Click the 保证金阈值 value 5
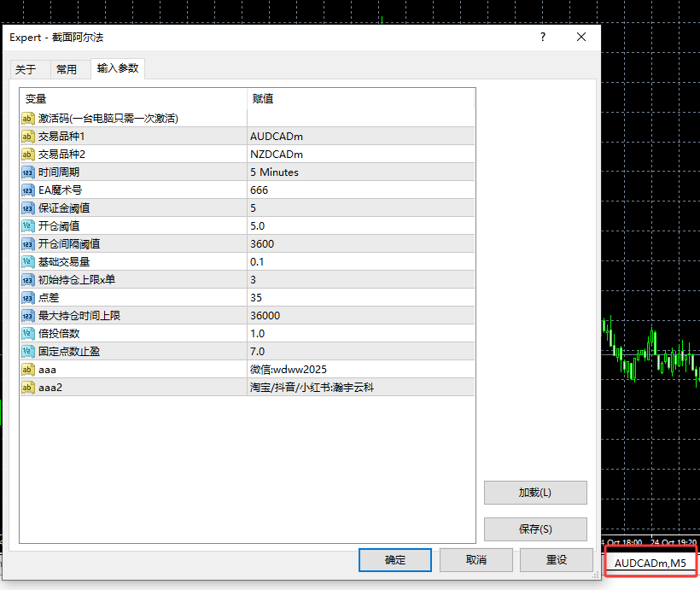The height and width of the screenshot is (590, 700). (361, 208)
